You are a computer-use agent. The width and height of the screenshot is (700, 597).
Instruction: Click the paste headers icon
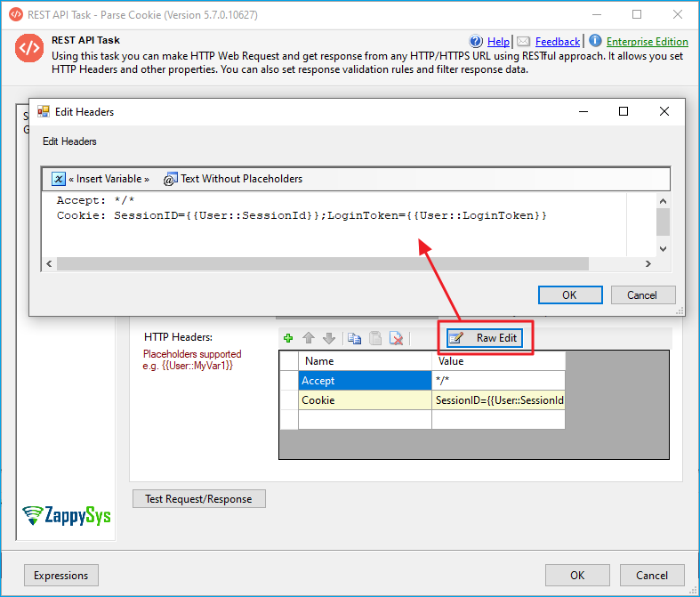375,338
